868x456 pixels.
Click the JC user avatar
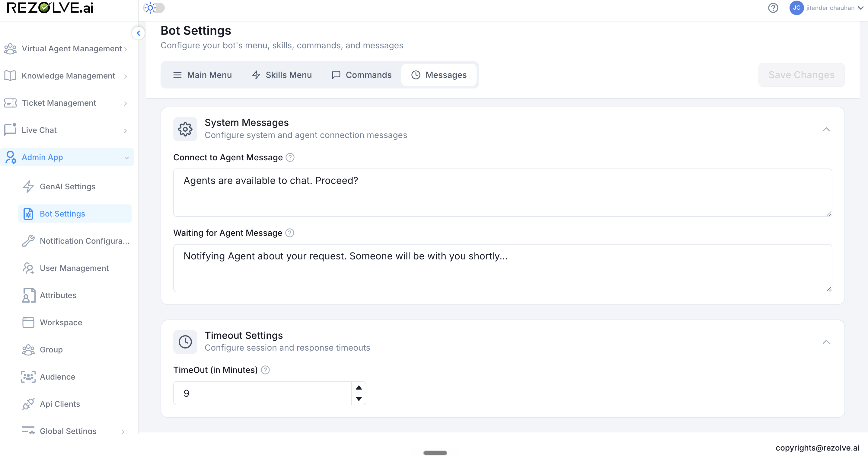(x=796, y=8)
